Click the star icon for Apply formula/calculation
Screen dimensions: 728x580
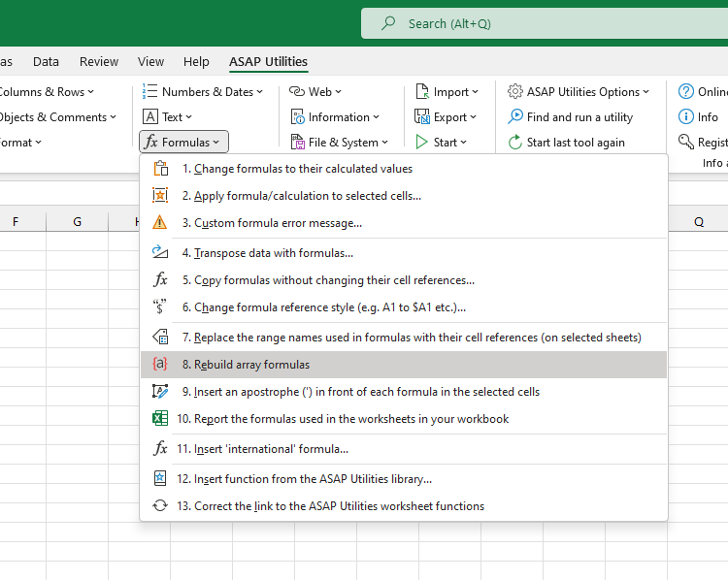tap(160, 195)
